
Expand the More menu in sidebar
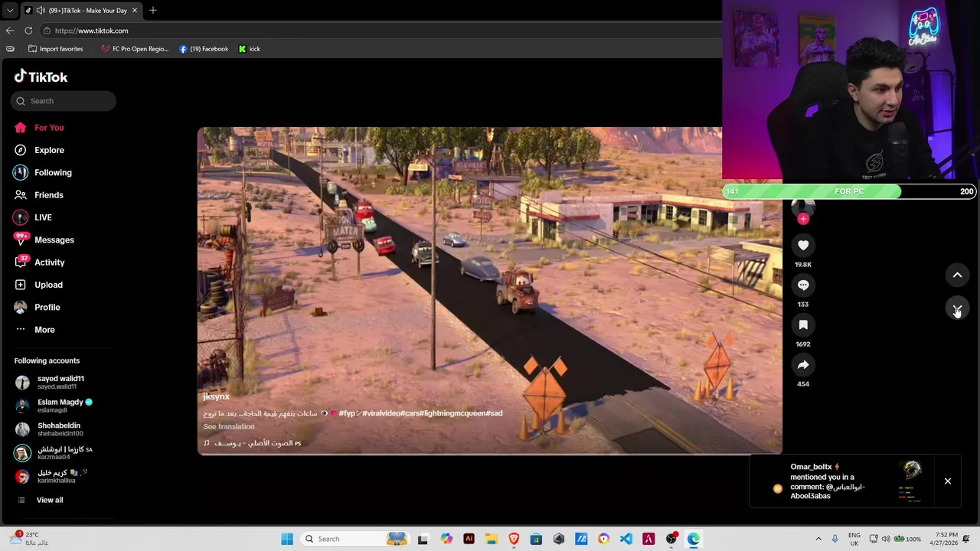[x=34, y=330]
